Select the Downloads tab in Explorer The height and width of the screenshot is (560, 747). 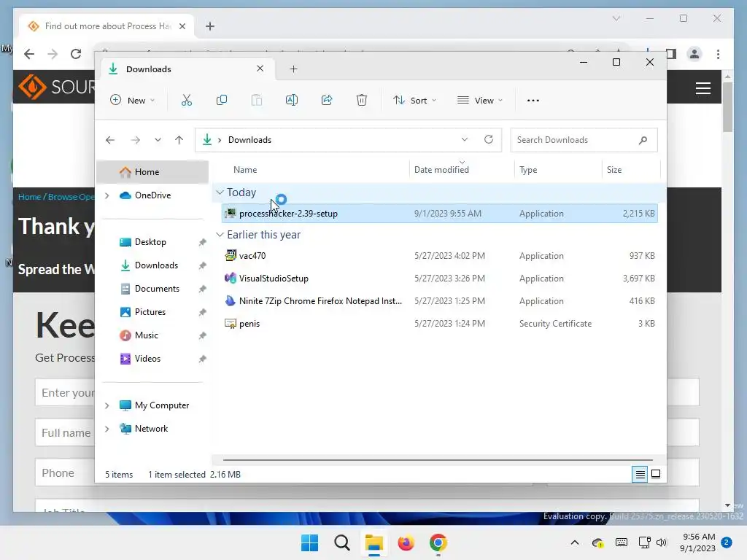click(x=187, y=69)
